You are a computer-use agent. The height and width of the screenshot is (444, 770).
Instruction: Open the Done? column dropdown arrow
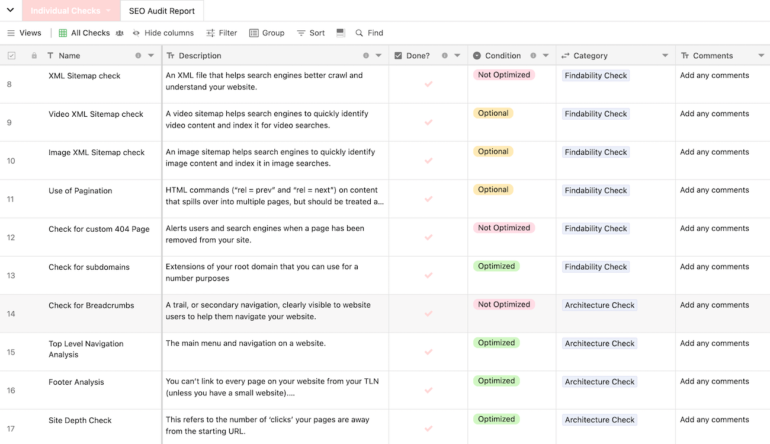pos(457,56)
